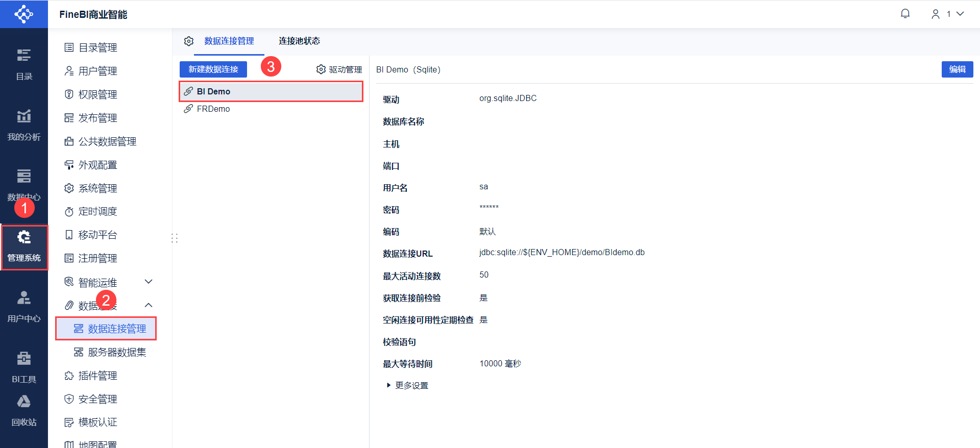
Task: Click the 目录管理 menu icon
Action: [x=69, y=47]
